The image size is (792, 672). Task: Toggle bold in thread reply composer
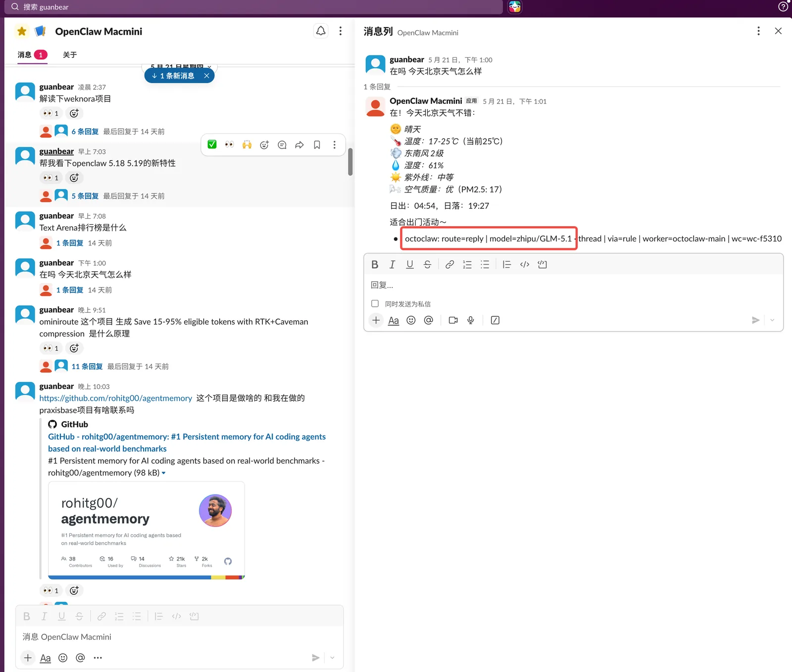click(375, 264)
